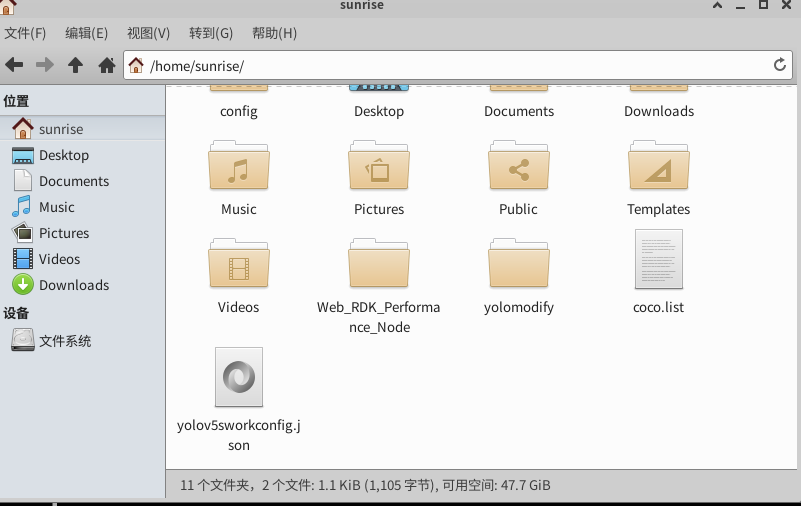Image resolution: width=801 pixels, height=506 pixels.
Task: Open the 帮助(H) menu
Action: 274,33
